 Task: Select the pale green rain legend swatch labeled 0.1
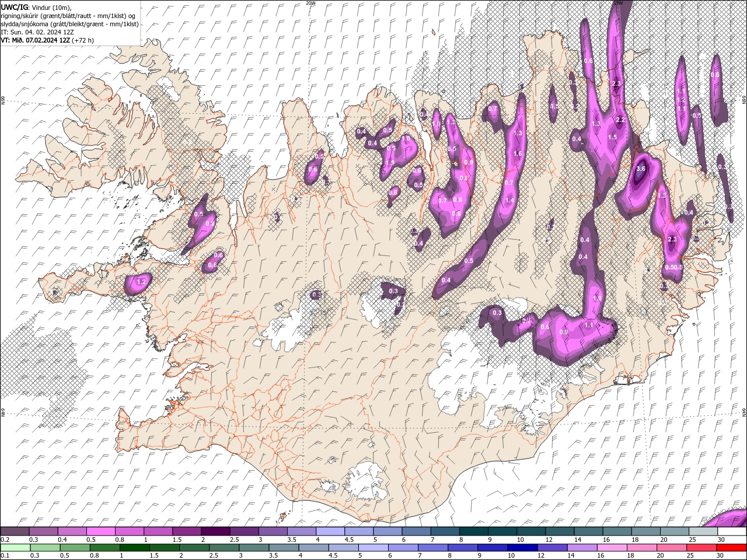(x=15, y=548)
